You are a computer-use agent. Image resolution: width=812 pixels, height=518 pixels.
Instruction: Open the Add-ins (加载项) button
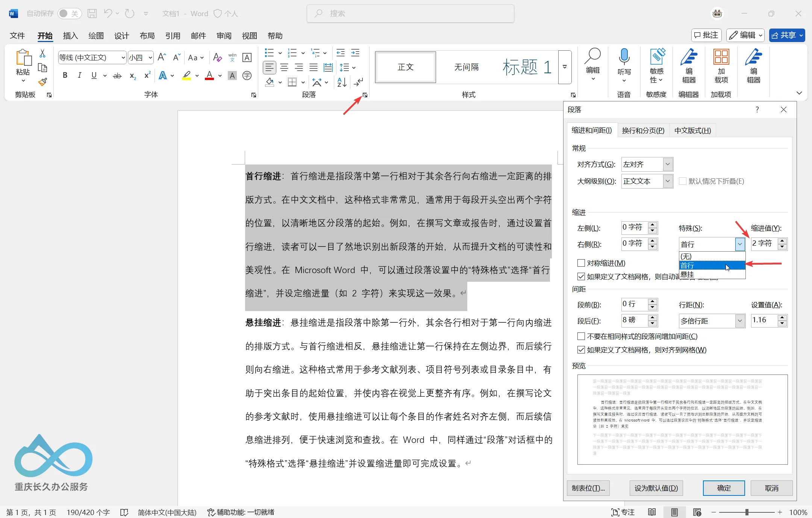click(x=721, y=66)
